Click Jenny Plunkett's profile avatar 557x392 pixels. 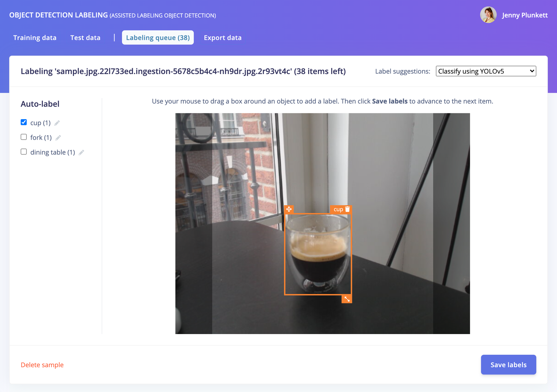click(x=488, y=15)
